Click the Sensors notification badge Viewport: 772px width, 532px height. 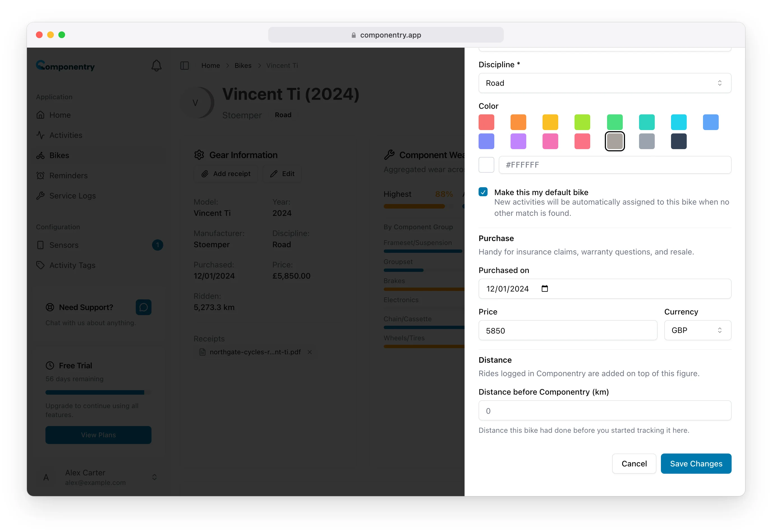point(157,245)
